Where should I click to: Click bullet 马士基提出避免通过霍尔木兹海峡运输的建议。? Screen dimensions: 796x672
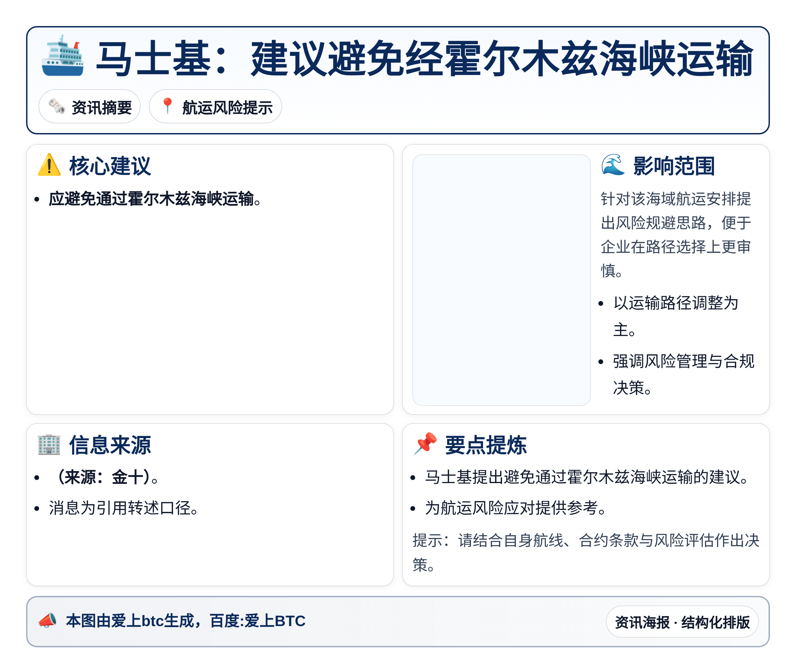[587, 477]
